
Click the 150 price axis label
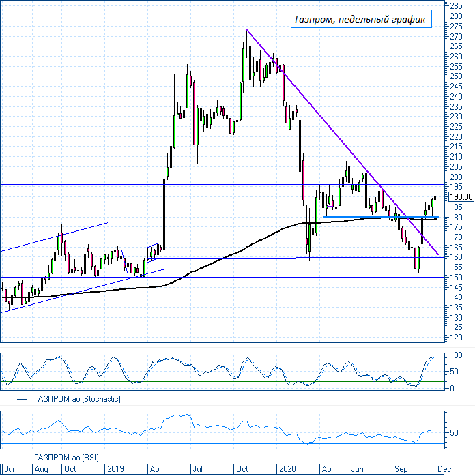[x=456, y=277]
